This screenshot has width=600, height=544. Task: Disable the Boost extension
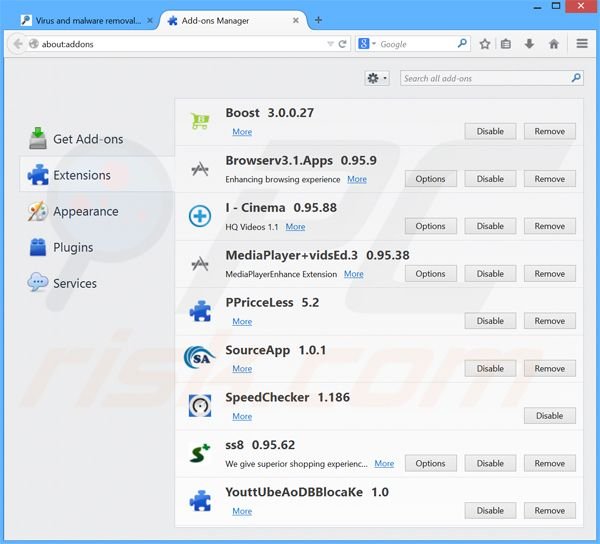(x=490, y=131)
